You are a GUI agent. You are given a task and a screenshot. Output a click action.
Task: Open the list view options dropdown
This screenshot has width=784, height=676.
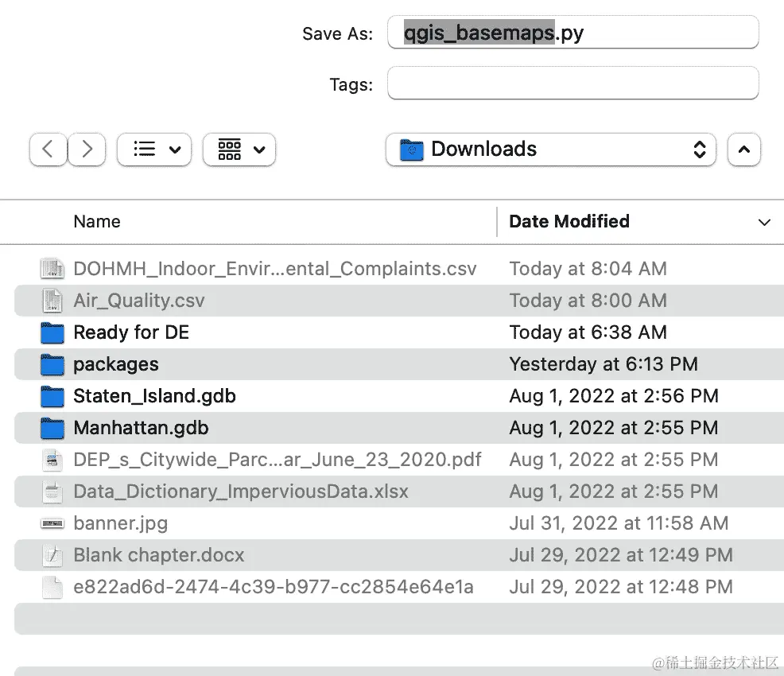(x=154, y=150)
